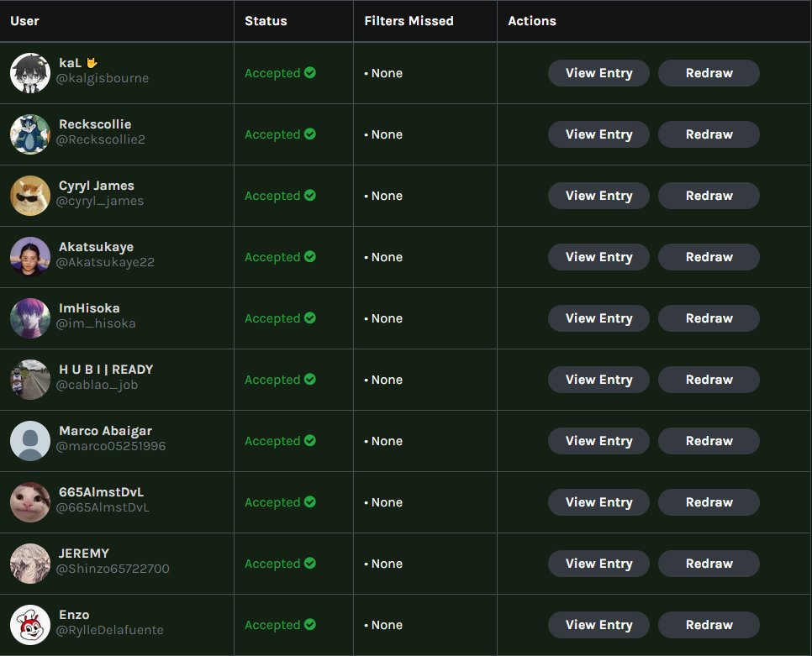Viewport: 812px width, 656px height.
Task: View Entry for 665AlmstDvL
Action: pos(598,502)
